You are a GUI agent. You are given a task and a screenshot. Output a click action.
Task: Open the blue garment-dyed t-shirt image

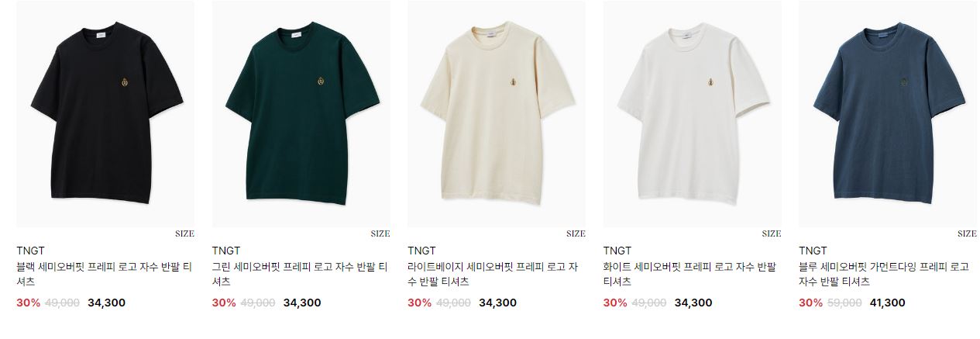click(888, 114)
